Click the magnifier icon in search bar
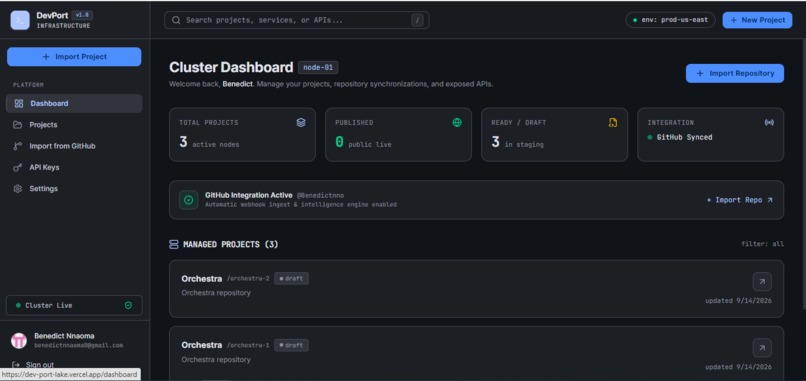This screenshot has width=806, height=381. click(x=176, y=20)
